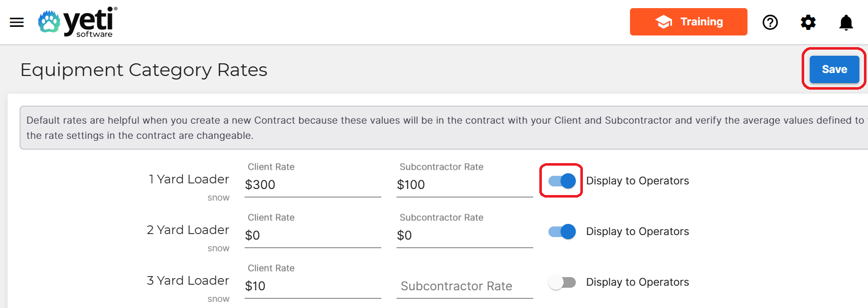
Task: Disable Display to Operators for 2 Yard Loader
Action: coord(562,232)
